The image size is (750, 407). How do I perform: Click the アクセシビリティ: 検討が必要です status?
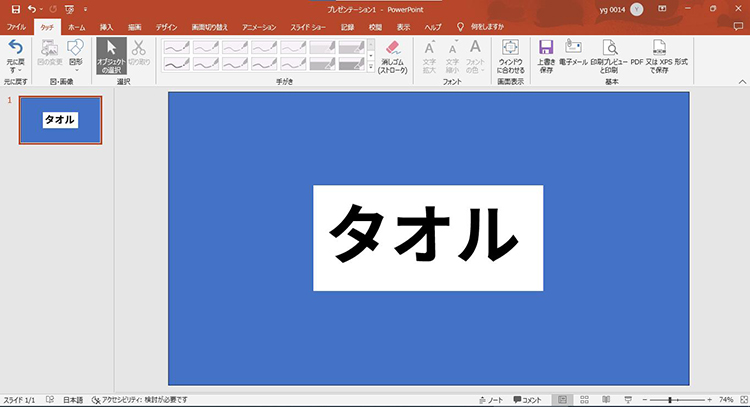click(140, 399)
